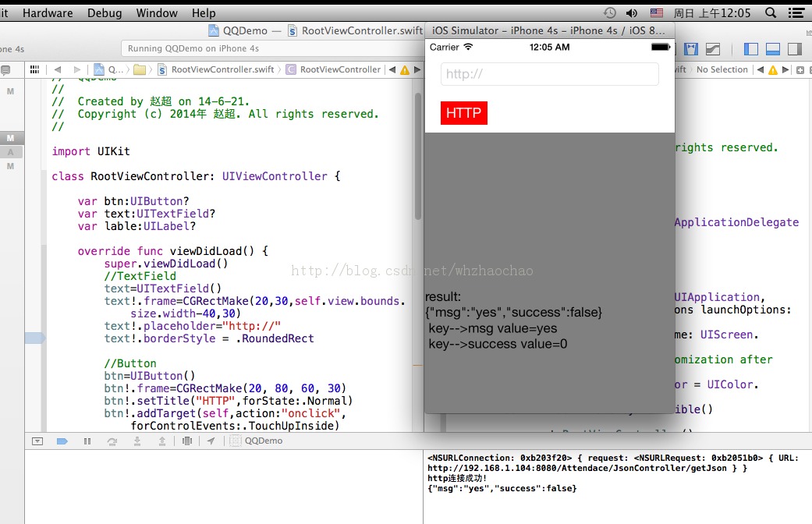This screenshot has height=524, width=812.
Task: Click the Step Over debug button
Action: (x=112, y=441)
